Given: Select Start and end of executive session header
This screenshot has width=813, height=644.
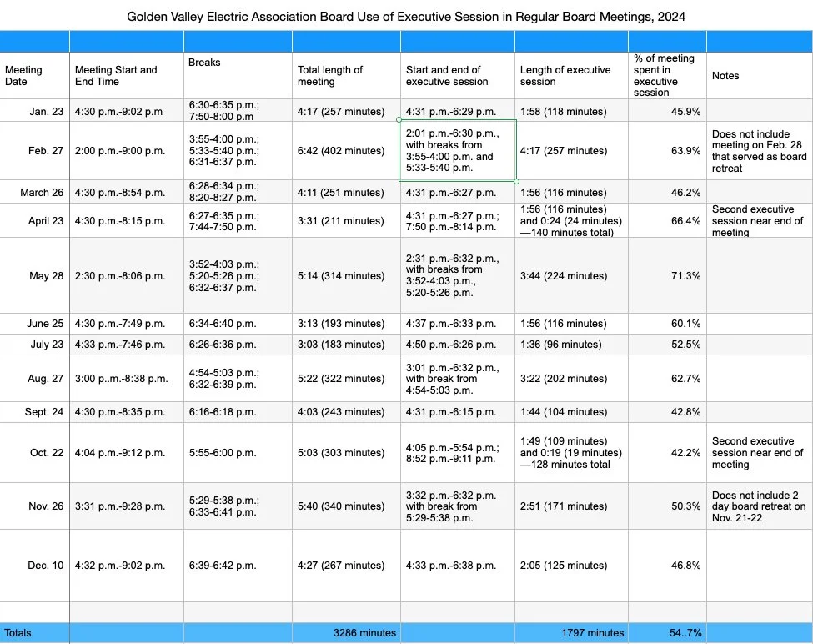Looking at the screenshot, I should click(458, 76).
